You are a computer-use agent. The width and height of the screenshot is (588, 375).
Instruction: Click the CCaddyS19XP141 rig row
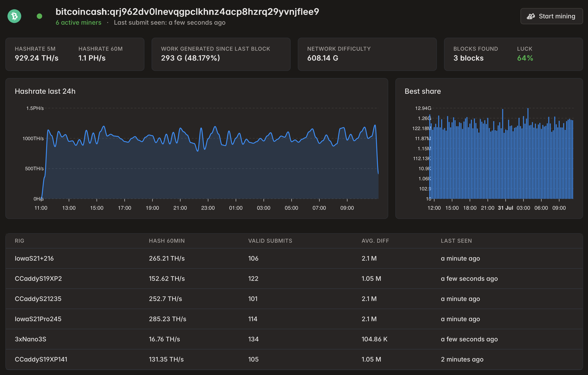point(41,359)
